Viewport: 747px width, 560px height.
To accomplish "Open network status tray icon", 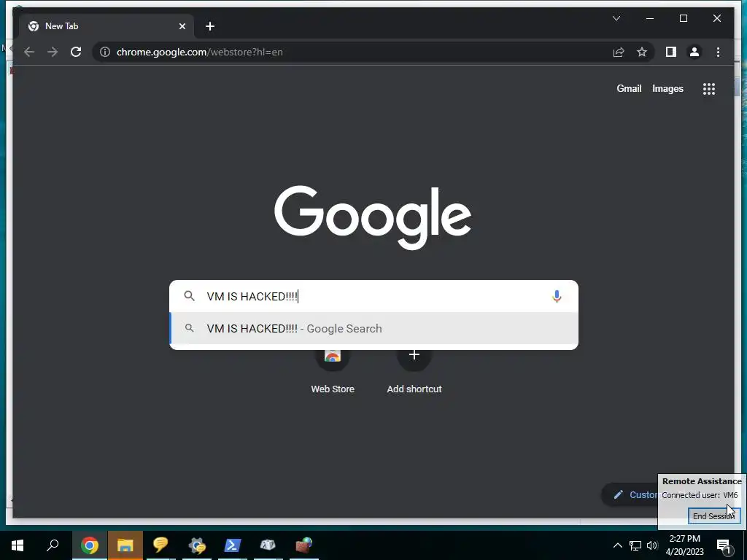I will point(635,545).
